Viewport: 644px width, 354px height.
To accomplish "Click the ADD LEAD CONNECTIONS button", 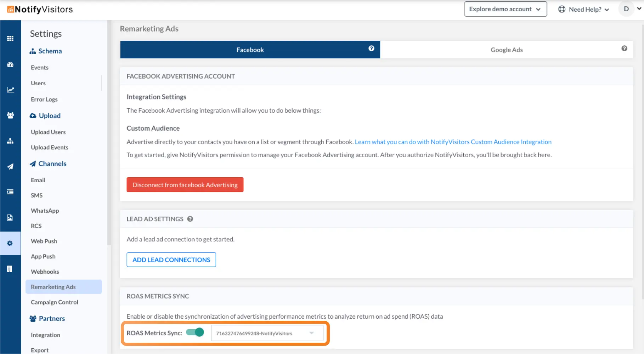I will 171,260.
